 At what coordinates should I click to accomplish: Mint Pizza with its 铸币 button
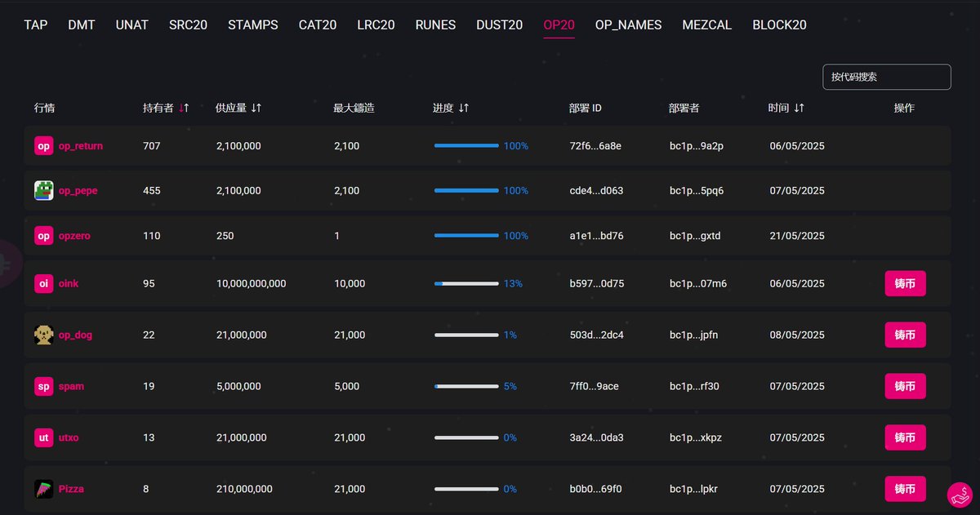coord(905,489)
